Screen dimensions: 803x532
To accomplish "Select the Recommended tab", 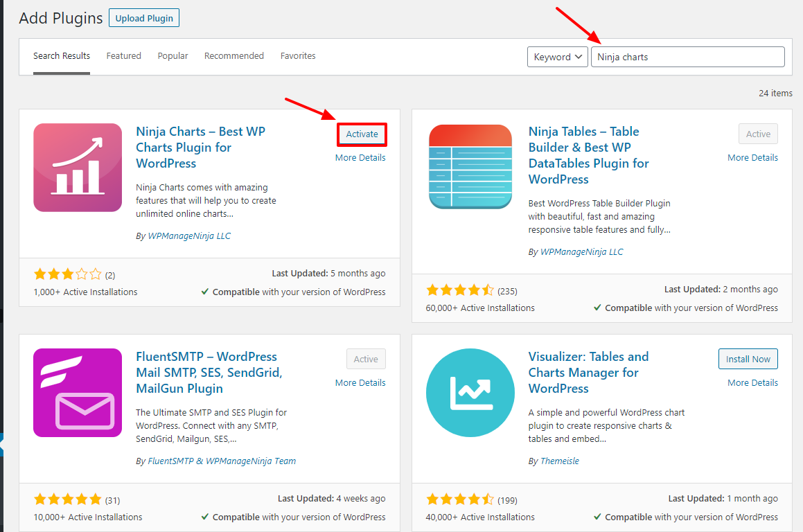I will tap(233, 55).
